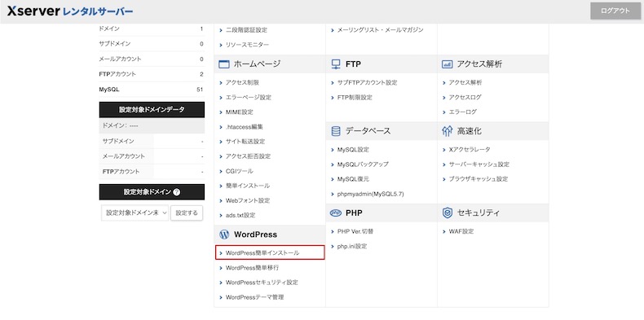Click the 設定対象ドメインデータ header
This screenshot has width=644, height=320.
point(152,110)
